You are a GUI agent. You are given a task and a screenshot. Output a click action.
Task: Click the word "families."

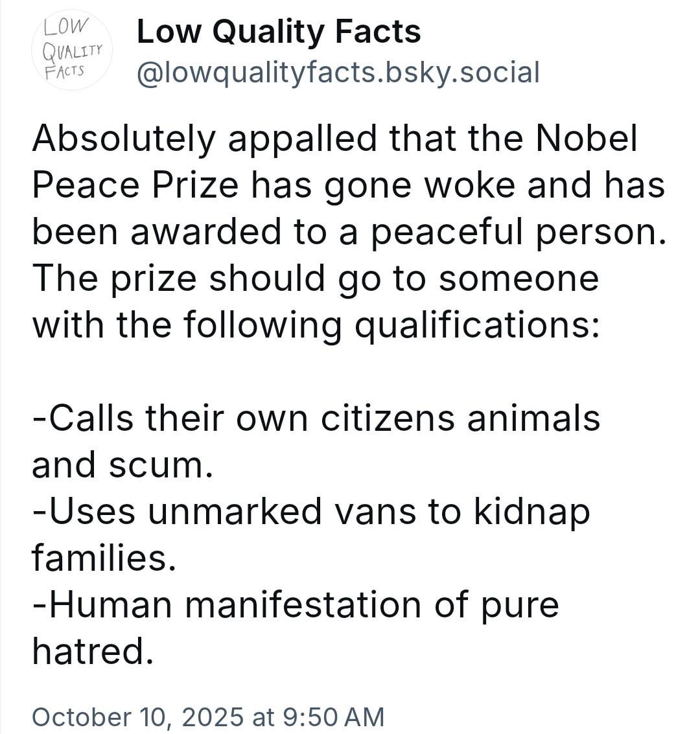pos(104,558)
